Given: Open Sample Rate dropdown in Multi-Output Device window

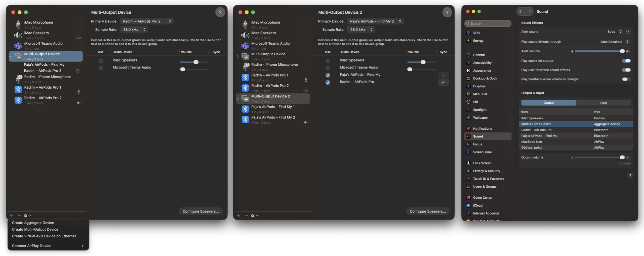Looking at the screenshot, I should coord(134,30).
